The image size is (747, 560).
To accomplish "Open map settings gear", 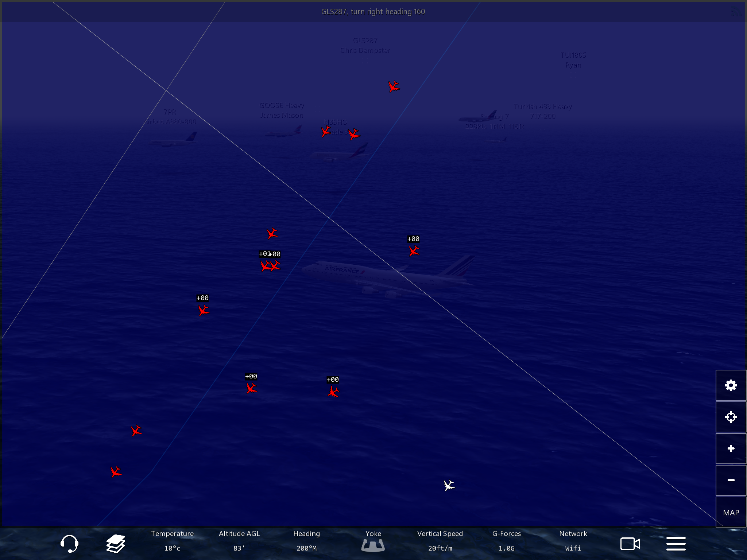I will 731,385.
